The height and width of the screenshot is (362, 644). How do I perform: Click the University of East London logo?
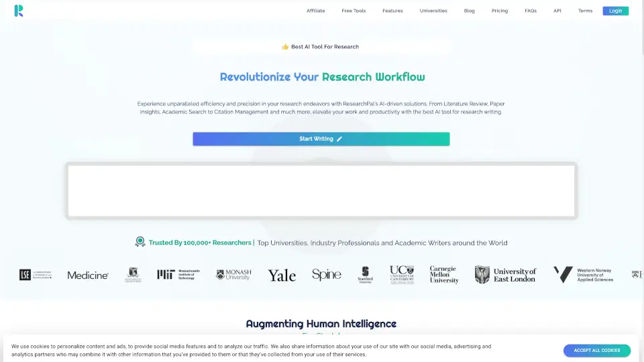click(506, 275)
